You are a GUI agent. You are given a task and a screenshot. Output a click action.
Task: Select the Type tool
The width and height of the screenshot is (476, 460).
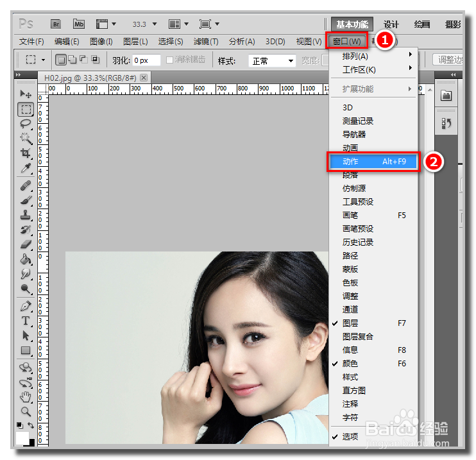click(26, 321)
